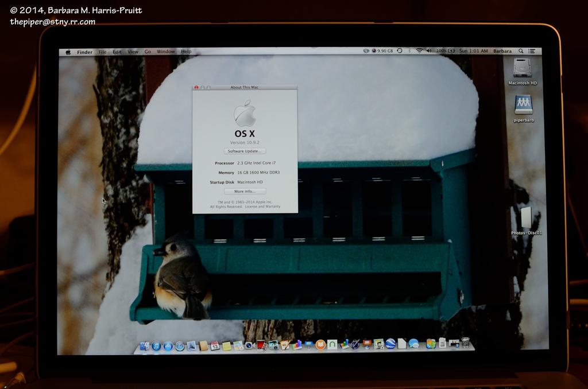The width and height of the screenshot is (588, 389).
Task: Click the Version 10.9.2 text
Action: [x=245, y=142]
